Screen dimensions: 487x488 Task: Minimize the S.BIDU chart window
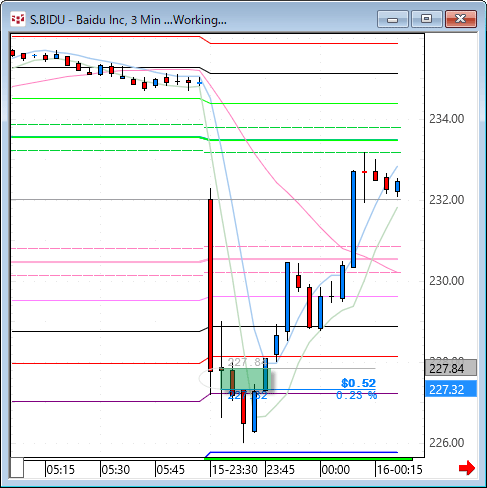click(393, 19)
